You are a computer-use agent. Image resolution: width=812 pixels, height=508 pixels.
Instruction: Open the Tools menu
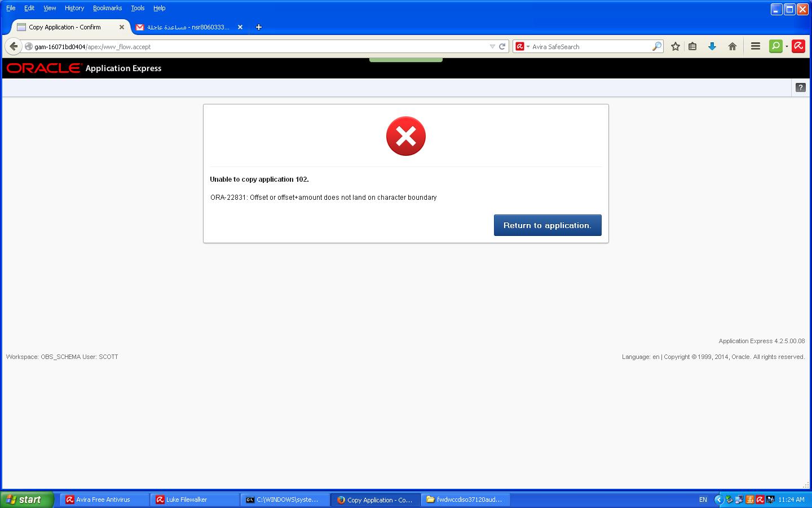tap(138, 8)
